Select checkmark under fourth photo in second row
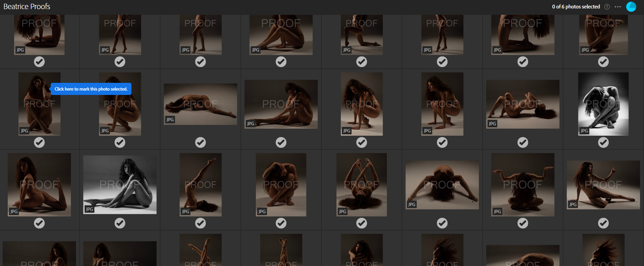 [281, 142]
